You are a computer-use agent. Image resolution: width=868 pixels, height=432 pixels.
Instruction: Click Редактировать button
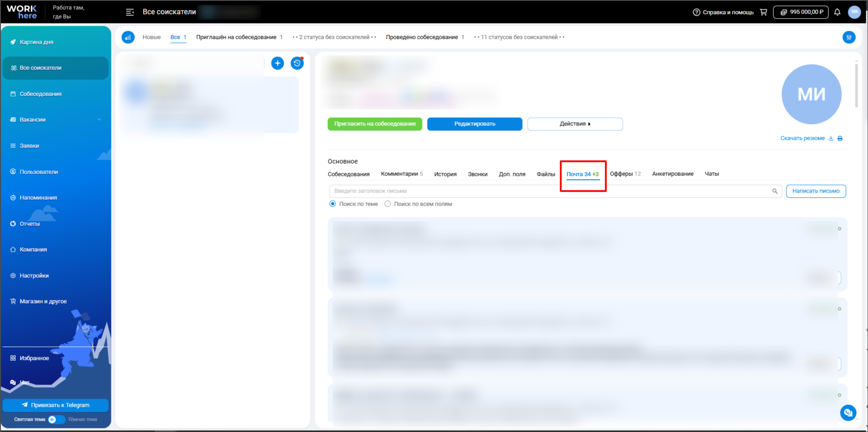pyautogui.click(x=475, y=124)
